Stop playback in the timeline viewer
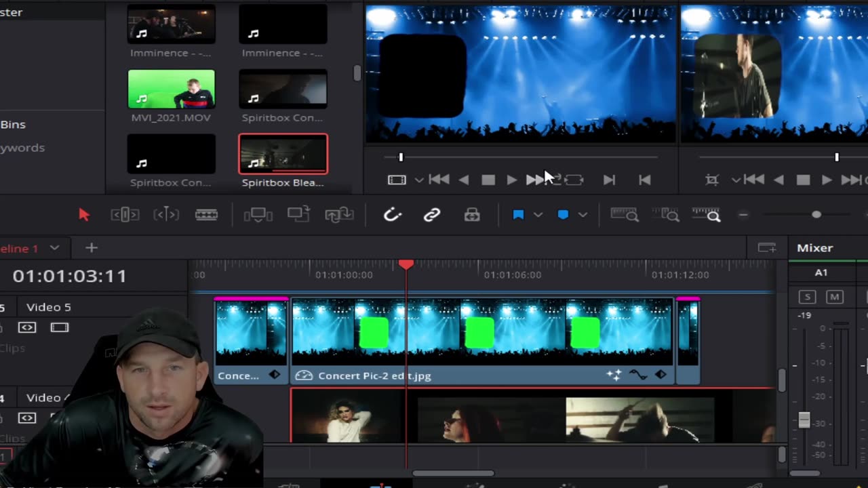The width and height of the screenshot is (868, 488). pyautogui.click(x=803, y=180)
